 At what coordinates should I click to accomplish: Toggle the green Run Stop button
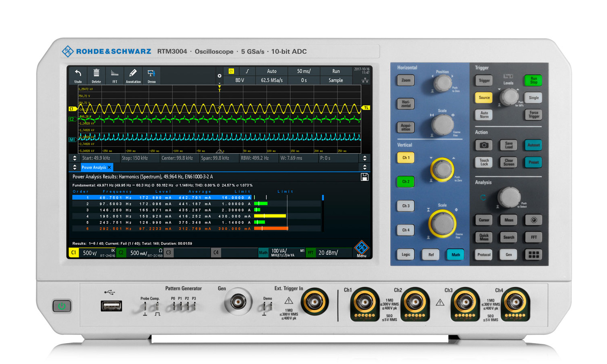533,80
